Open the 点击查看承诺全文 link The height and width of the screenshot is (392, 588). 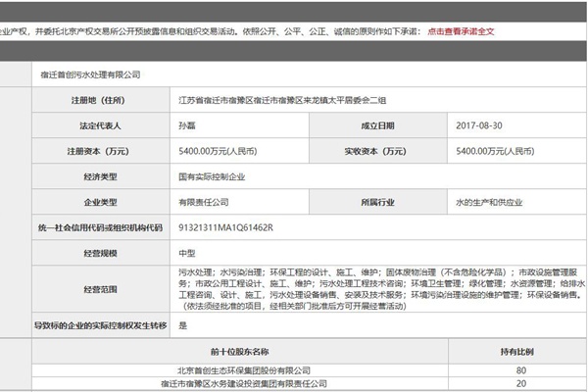point(461,31)
